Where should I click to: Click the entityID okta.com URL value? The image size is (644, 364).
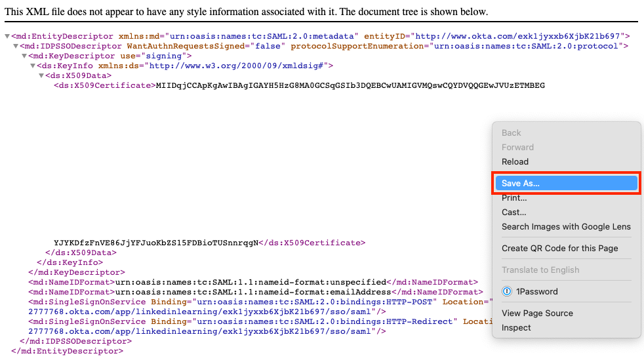click(517, 37)
